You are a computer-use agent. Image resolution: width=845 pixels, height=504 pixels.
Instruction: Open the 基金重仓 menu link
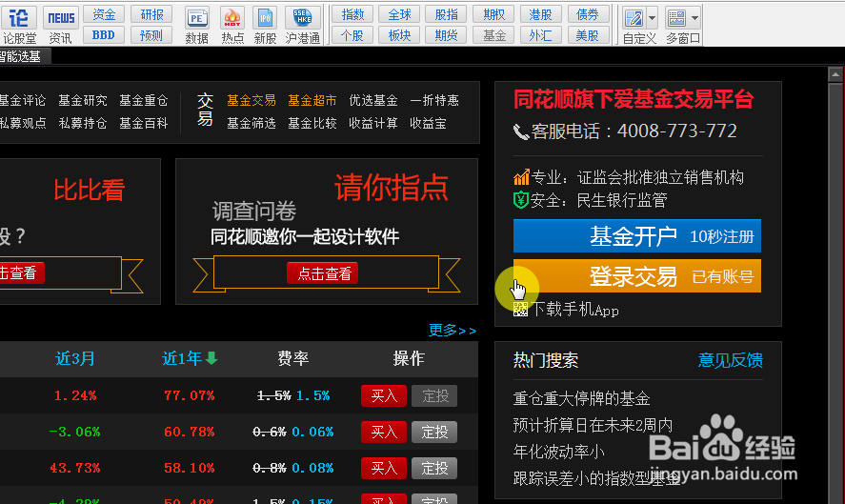pyautogui.click(x=143, y=100)
